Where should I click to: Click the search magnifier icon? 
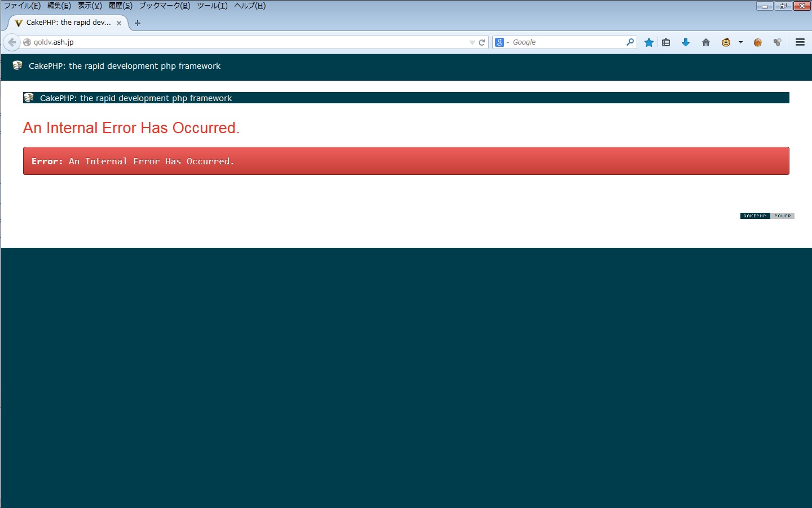(x=630, y=42)
